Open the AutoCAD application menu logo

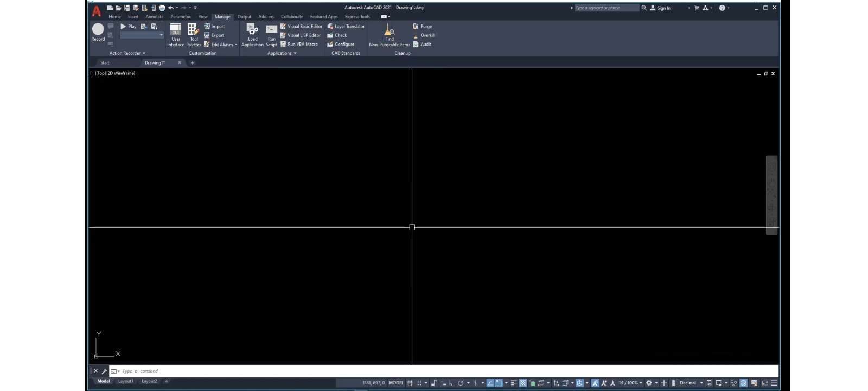pyautogui.click(x=97, y=11)
